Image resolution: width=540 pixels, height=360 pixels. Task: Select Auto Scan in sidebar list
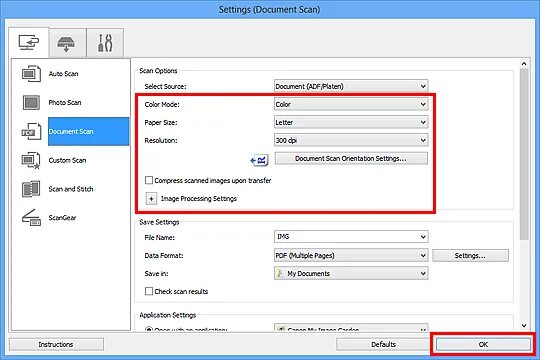tap(63, 74)
